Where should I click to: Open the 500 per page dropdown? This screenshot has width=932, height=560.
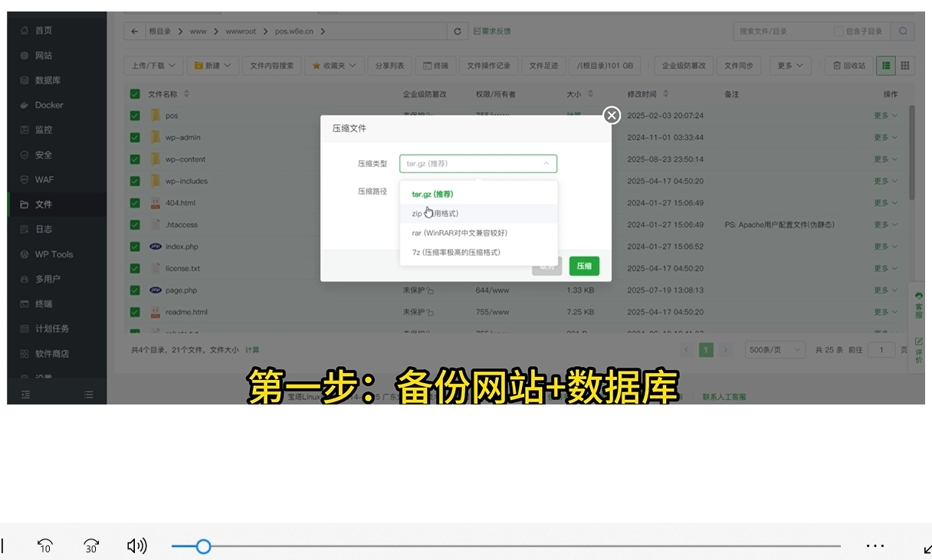[775, 350]
